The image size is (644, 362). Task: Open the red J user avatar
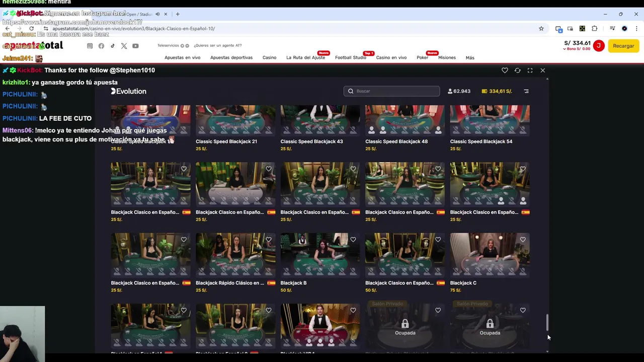599,46
